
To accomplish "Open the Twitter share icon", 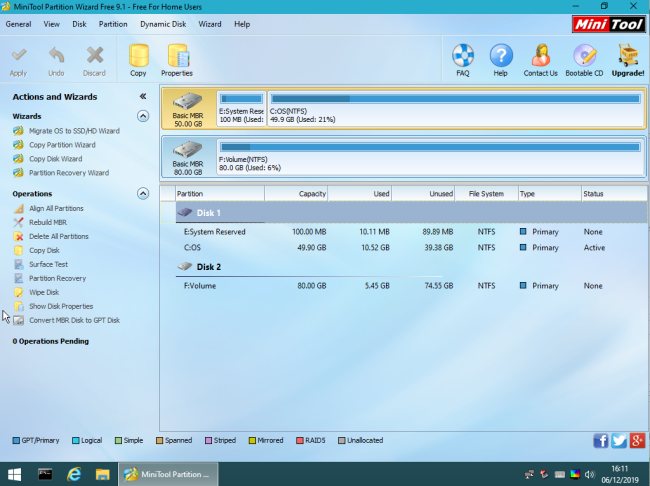I will (619, 440).
